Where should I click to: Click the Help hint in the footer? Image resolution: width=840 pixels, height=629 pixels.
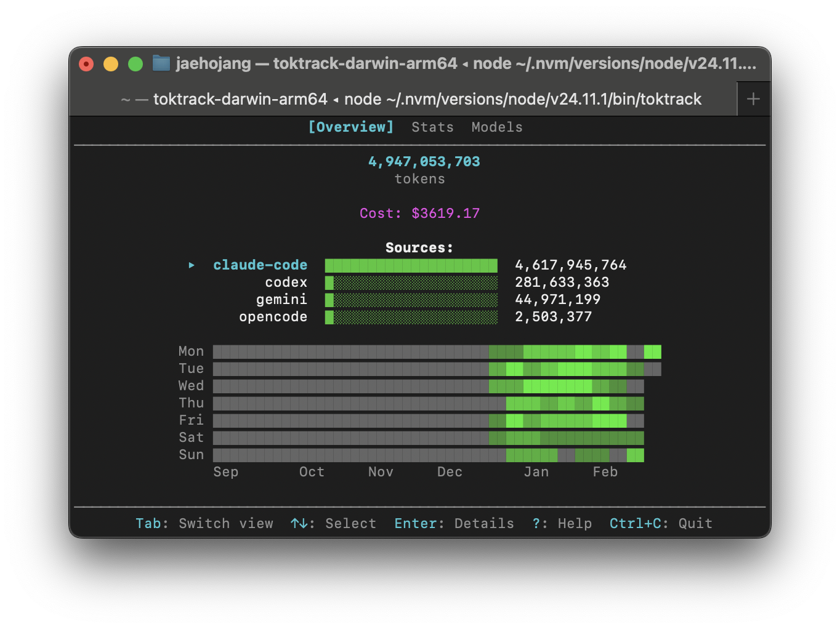click(562, 523)
